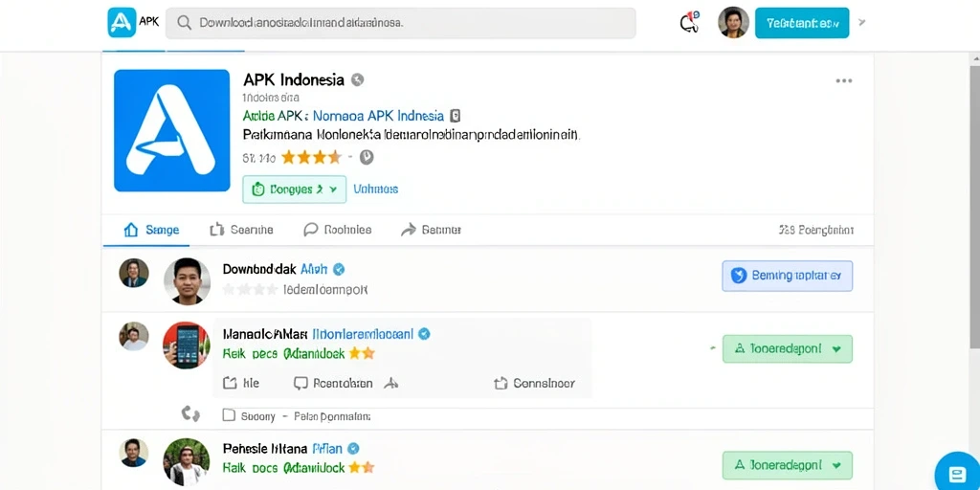Click the three-dot more options icon
980x490 pixels.
click(844, 80)
